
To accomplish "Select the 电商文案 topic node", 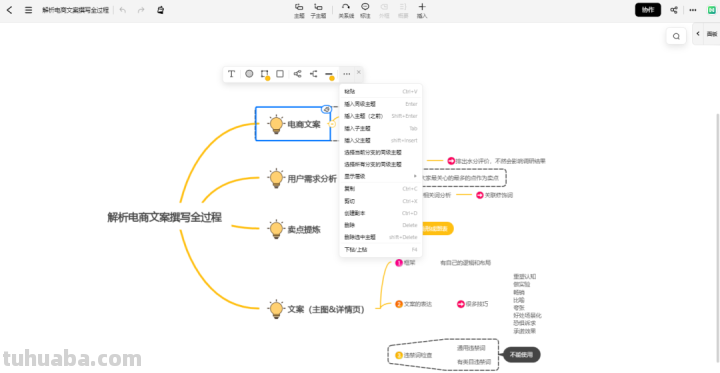I will click(293, 124).
